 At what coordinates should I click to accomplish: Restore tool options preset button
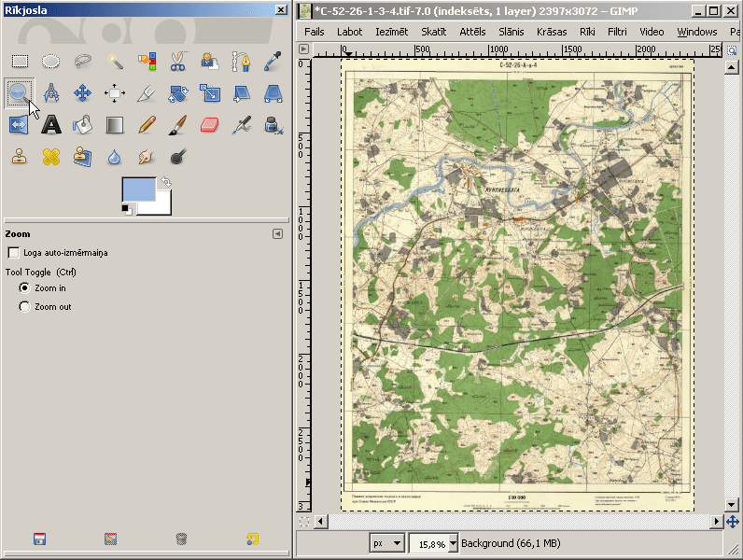pos(110,539)
